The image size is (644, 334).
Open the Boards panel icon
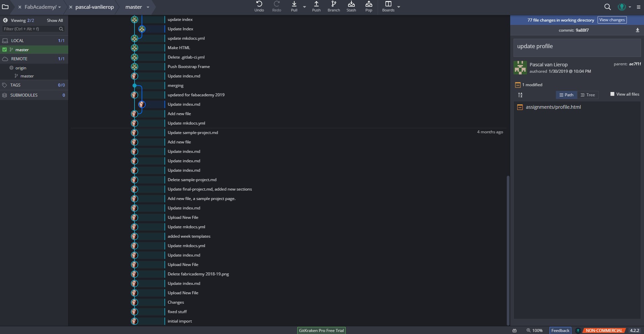(388, 4)
